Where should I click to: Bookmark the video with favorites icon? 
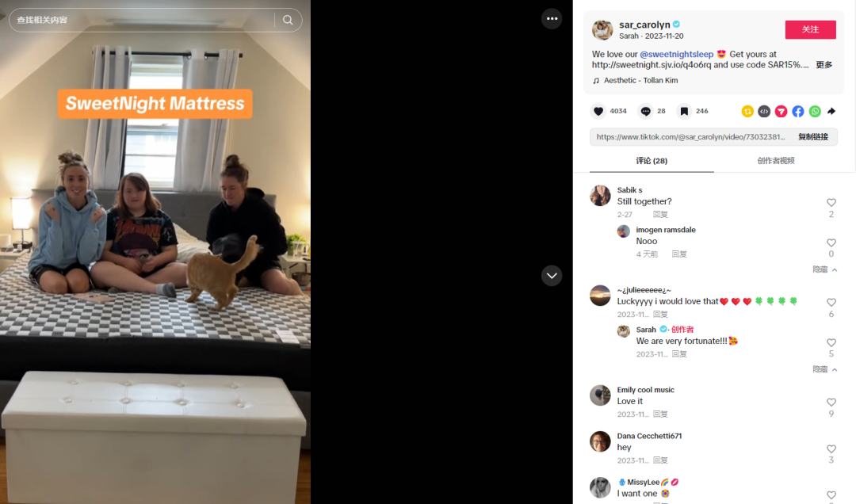point(683,112)
